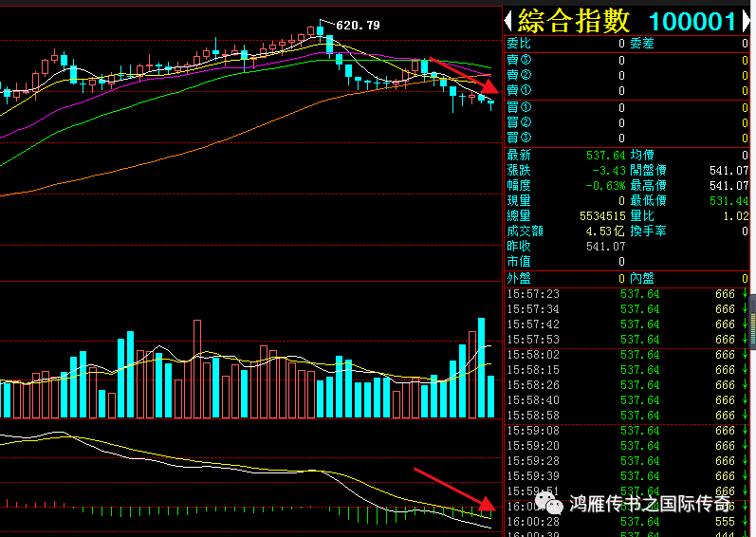Click the 總量 value 5534515
This screenshot has width=756, height=537.
click(x=602, y=216)
